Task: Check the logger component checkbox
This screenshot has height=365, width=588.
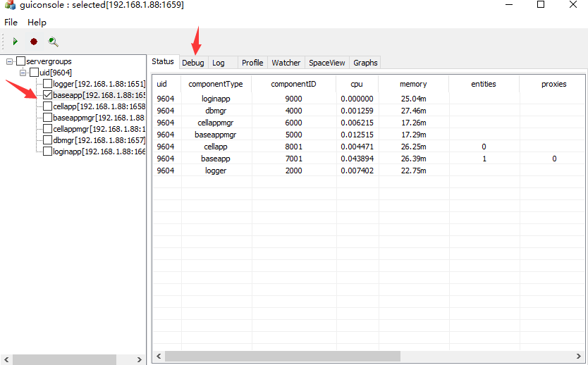Action: 47,84
